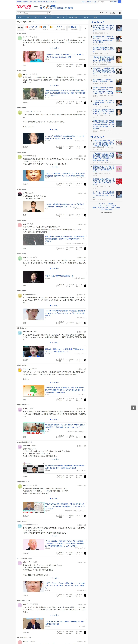Click 非表示・報告 on fac******** comment

coord(82,37)
